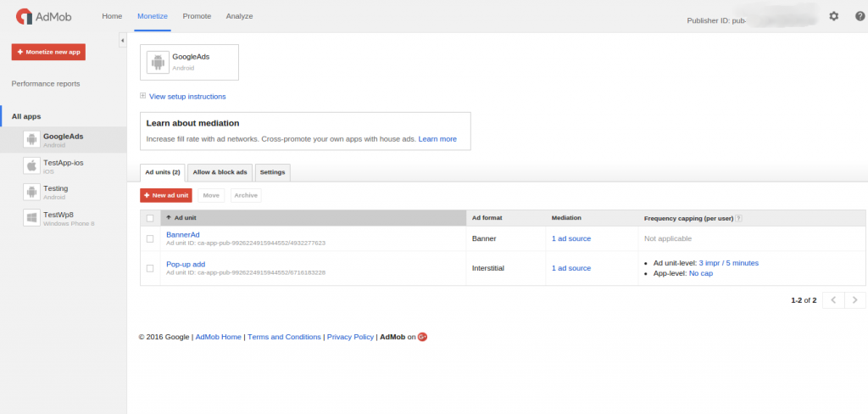Open the help question mark icon
Image resolution: width=868 pixels, height=414 pixels.
coord(860,16)
